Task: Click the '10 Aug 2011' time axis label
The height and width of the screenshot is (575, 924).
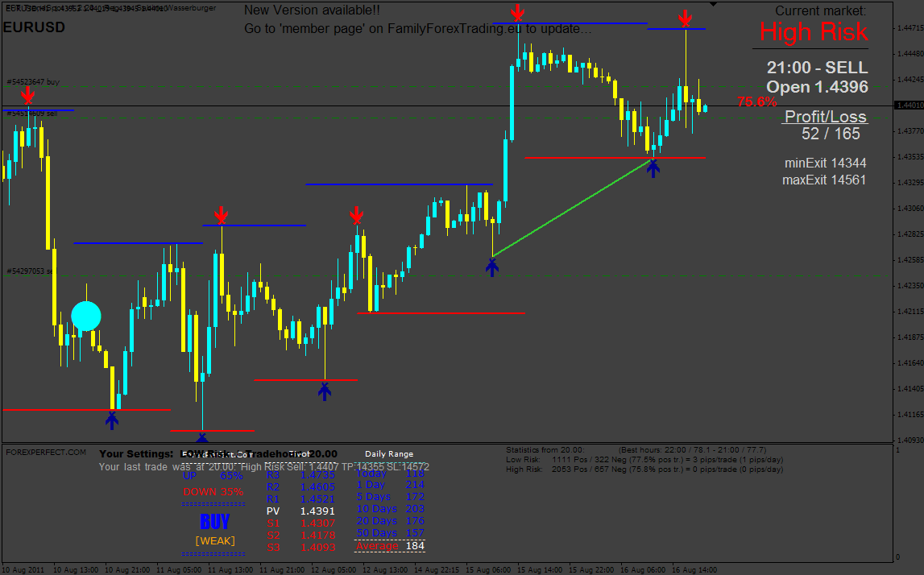Action: coord(23,569)
